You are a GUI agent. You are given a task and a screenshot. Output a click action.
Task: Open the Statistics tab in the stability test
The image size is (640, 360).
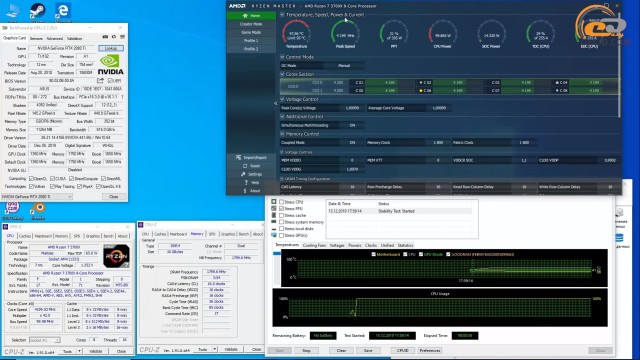coord(405,245)
